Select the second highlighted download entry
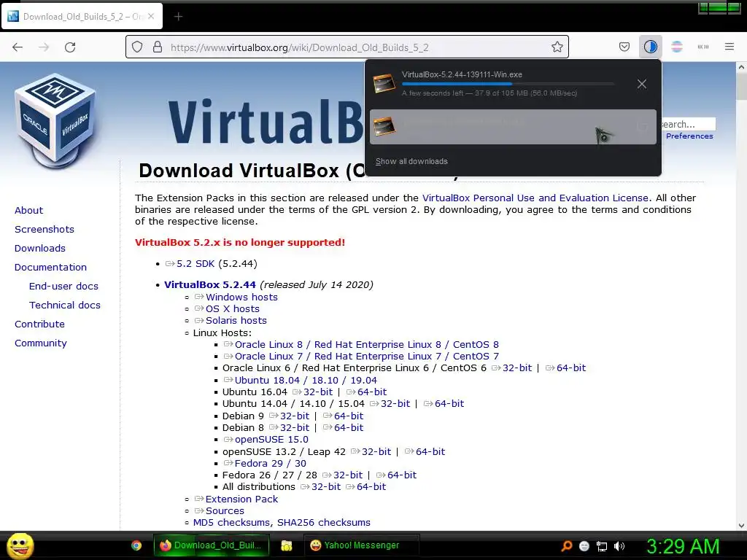Screen dimensions: 747x560 (x=513, y=127)
